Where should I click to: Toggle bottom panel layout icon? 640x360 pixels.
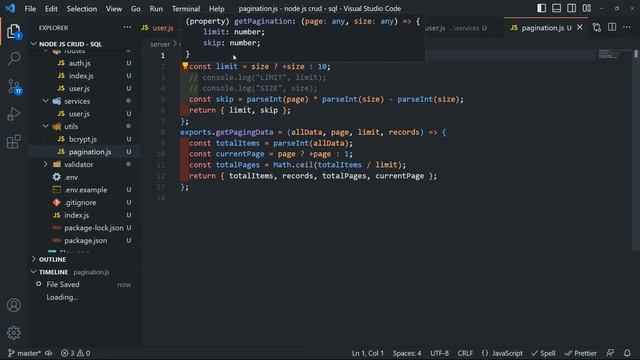click(556, 8)
